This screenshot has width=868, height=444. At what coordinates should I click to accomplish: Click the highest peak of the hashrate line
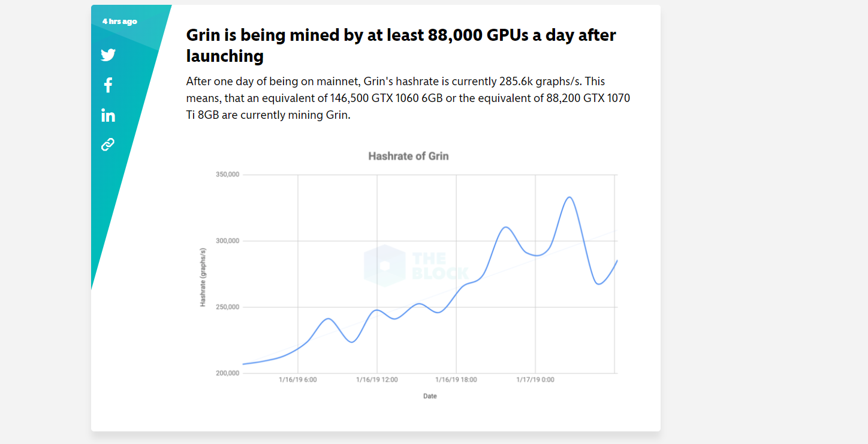tap(569, 197)
